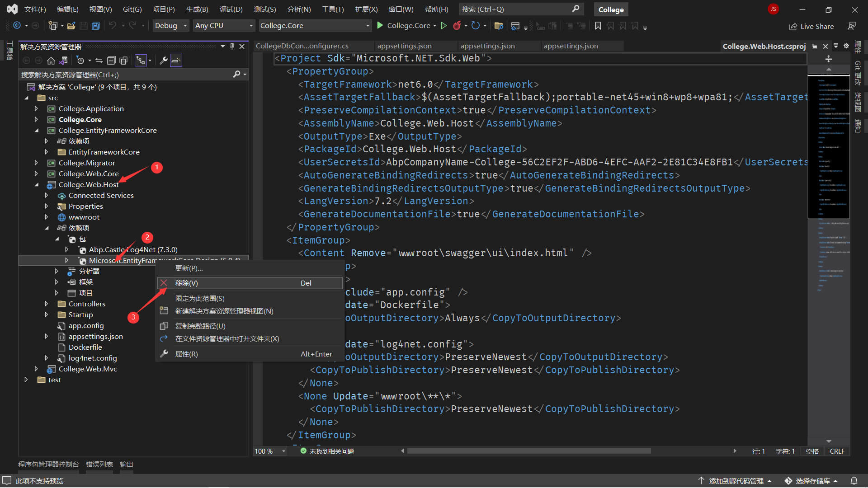Image resolution: width=868 pixels, height=488 pixels.
Task: Click the bookmark toggle toolbar icon
Action: pos(598,26)
